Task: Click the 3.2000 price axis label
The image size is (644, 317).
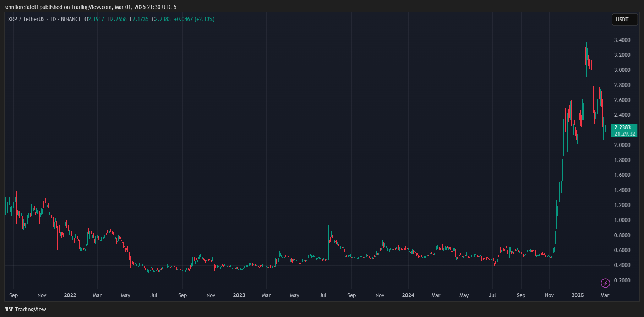Action: [x=622, y=55]
